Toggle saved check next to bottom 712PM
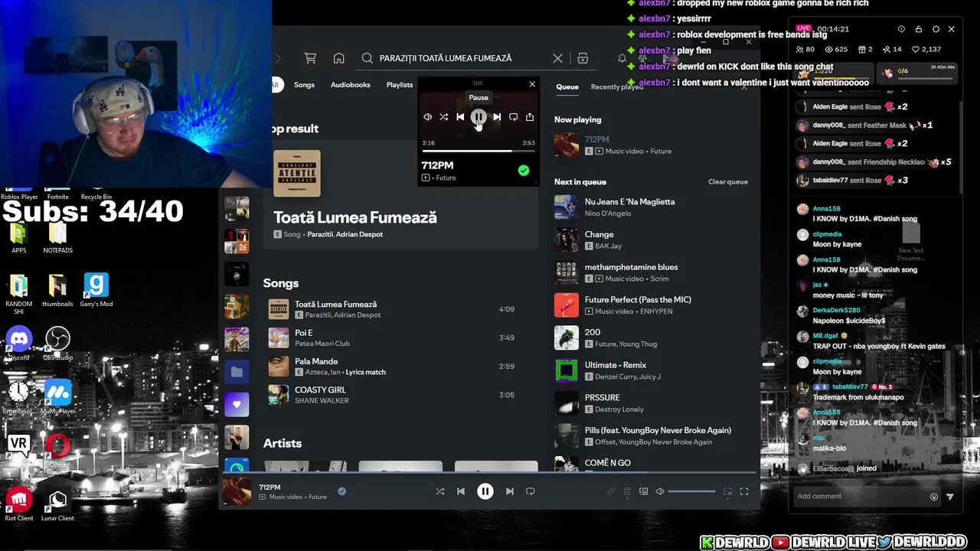 tap(342, 491)
